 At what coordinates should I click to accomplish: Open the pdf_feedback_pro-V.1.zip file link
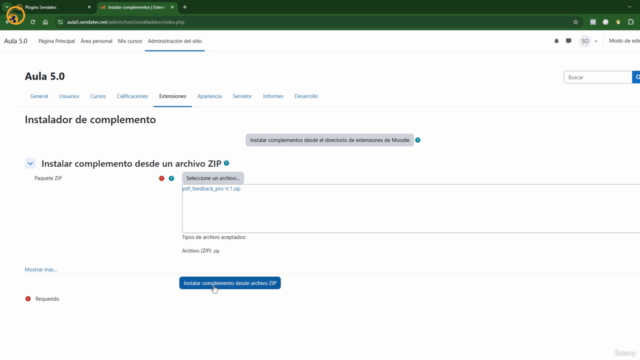(211, 189)
